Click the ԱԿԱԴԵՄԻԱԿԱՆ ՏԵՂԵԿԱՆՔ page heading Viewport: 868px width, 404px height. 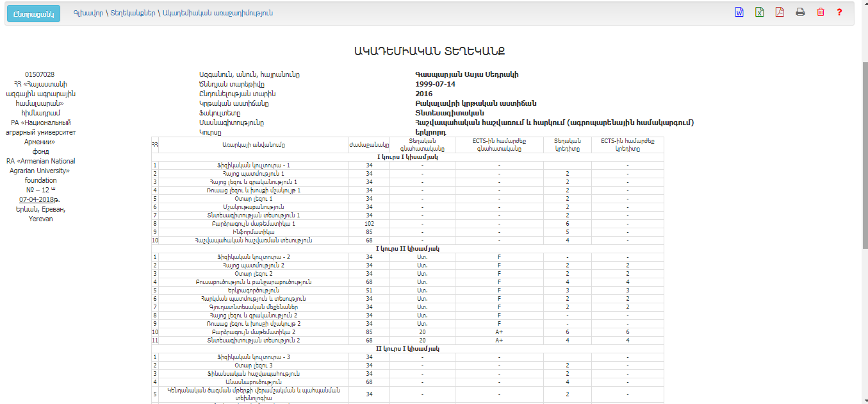[x=434, y=51]
